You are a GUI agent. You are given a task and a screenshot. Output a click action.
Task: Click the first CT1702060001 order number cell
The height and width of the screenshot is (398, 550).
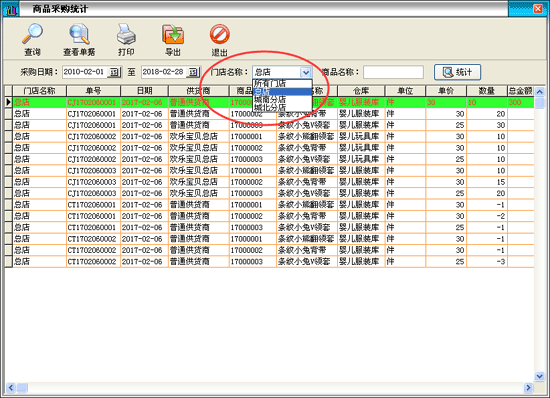[x=93, y=204]
